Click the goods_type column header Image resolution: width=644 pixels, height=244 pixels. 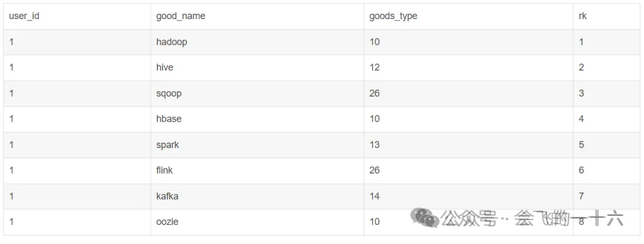click(393, 16)
